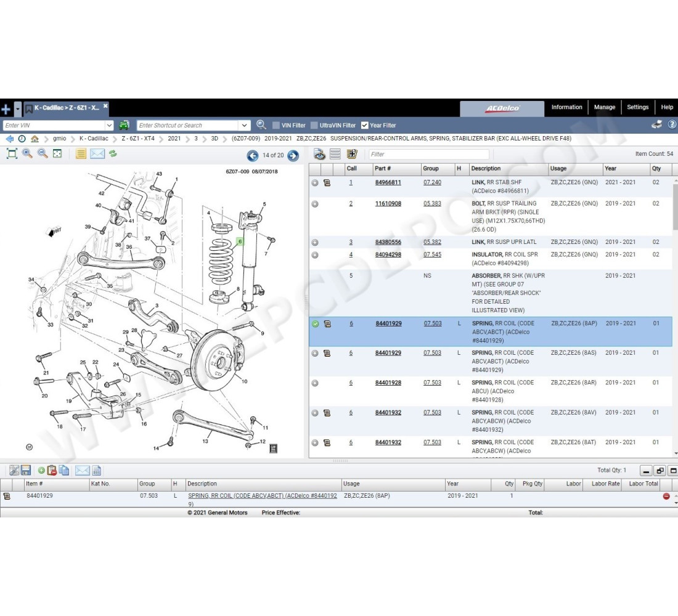Image resolution: width=678 pixels, height=616 pixels.
Task: Click the parts list Filter field
Action: click(x=429, y=155)
